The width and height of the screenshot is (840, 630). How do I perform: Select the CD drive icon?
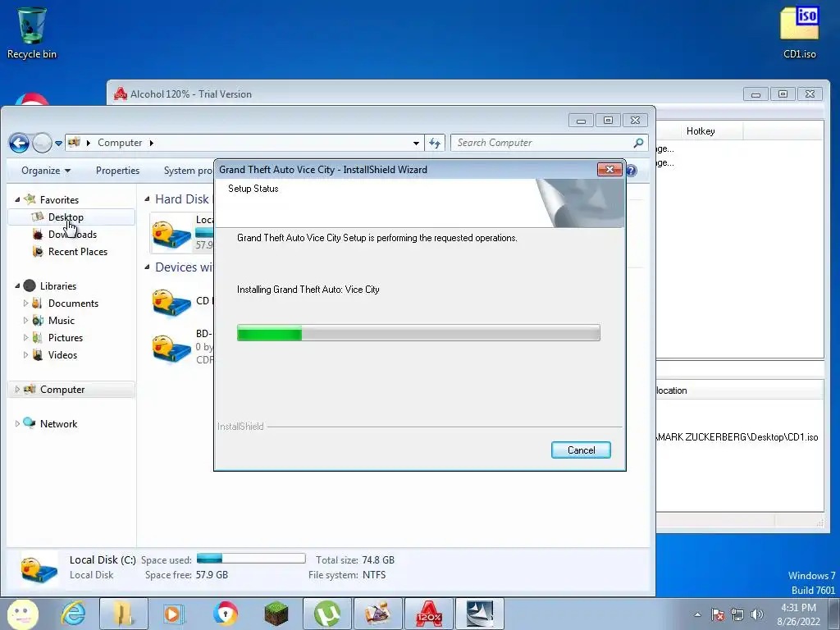(x=171, y=304)
